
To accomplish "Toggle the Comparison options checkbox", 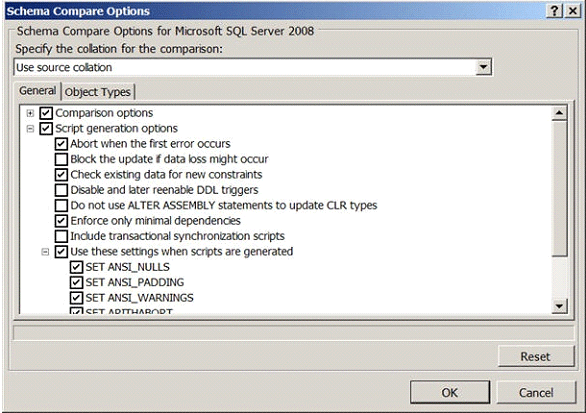I will pos(46,113).
